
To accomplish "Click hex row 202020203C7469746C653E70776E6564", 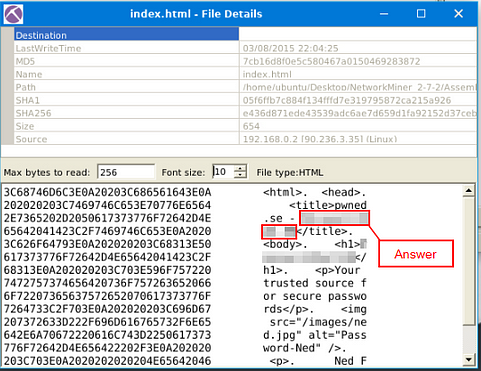I will pos(107,205).
